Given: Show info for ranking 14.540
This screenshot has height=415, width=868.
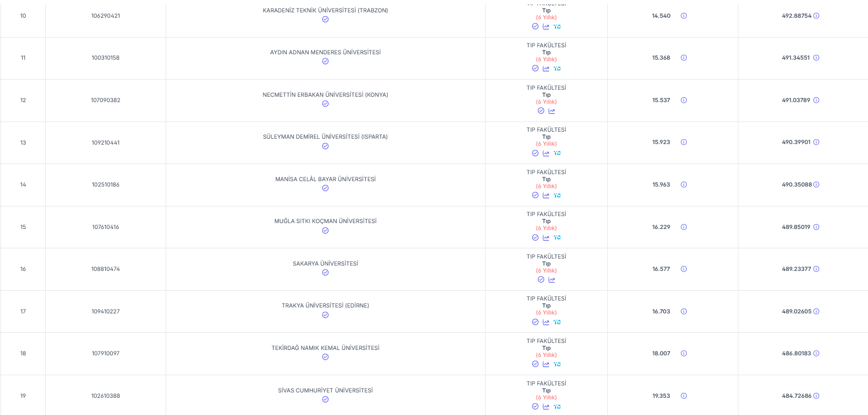Looking at the screenshot, I should 684,16.
